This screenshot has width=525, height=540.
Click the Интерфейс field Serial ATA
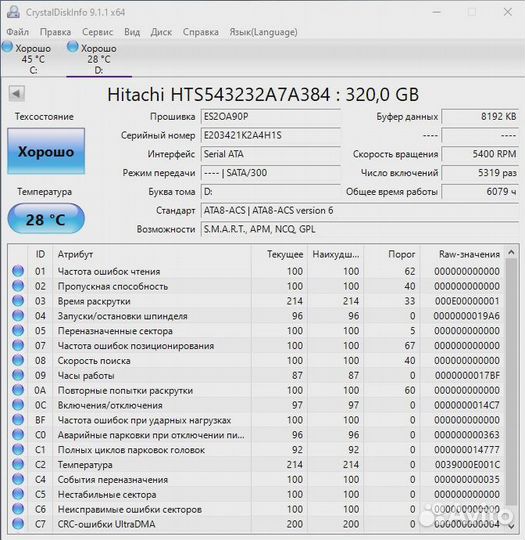tap(271, 154)
